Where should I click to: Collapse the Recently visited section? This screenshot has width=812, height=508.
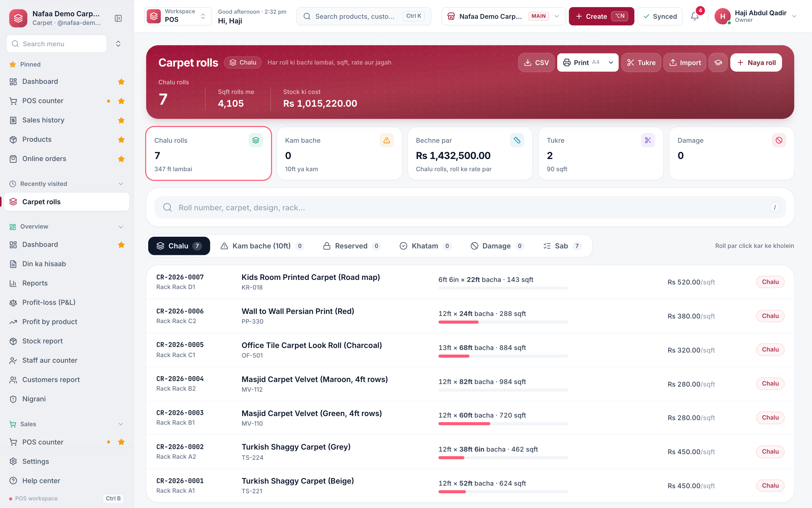click(121, 184)
